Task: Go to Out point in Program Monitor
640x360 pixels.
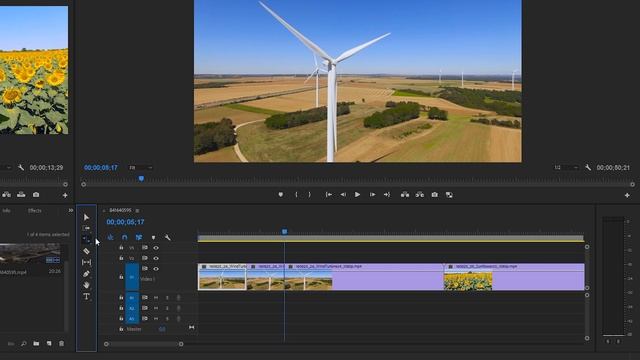Action: 387,195
